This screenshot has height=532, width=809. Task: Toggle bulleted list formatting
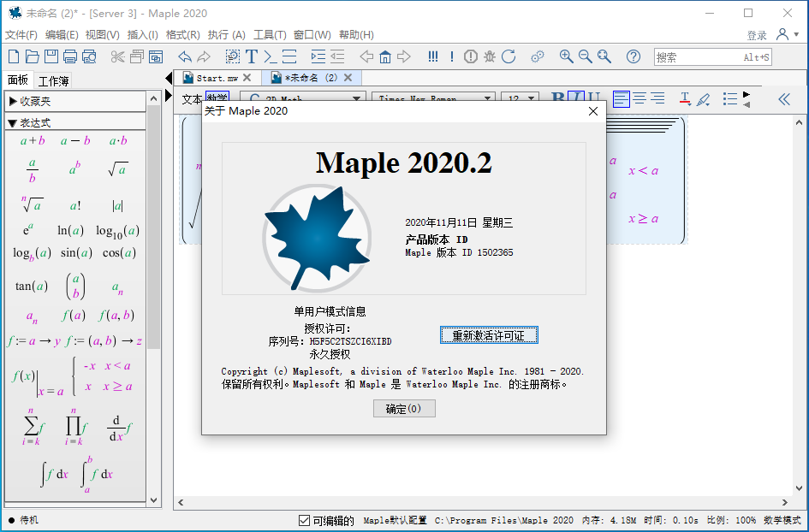point(730,98)
